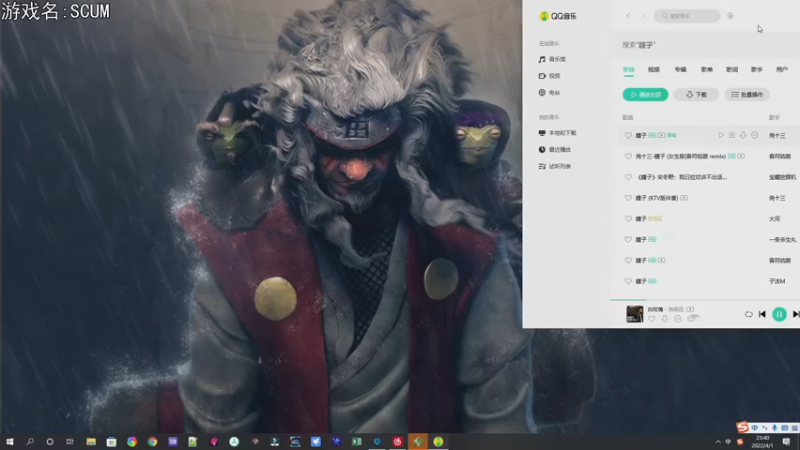Open Excel from the taskbar
The image size is (800, 450).
[x=357, y=441]
